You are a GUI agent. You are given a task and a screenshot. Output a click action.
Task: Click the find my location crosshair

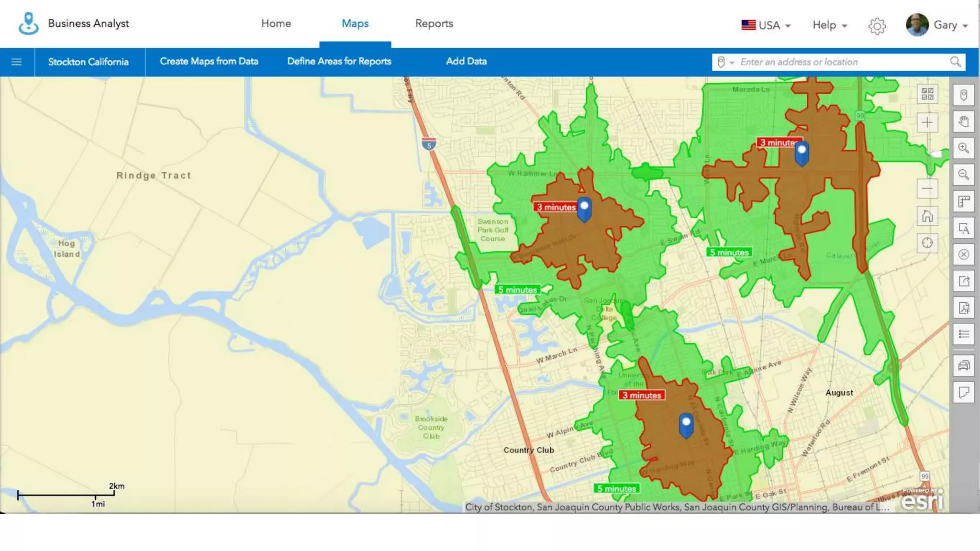pyautogui.click(x=927, y=243)
